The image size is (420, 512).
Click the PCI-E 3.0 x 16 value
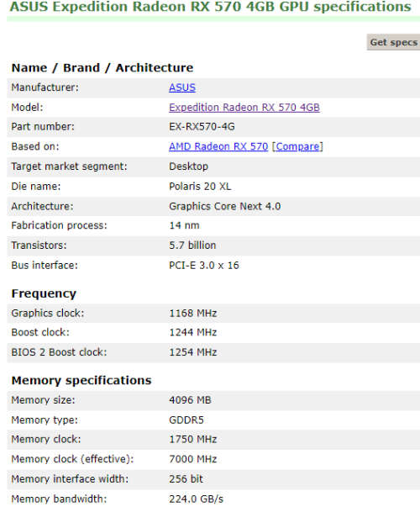pyautogui.click(x=203, y=265)
